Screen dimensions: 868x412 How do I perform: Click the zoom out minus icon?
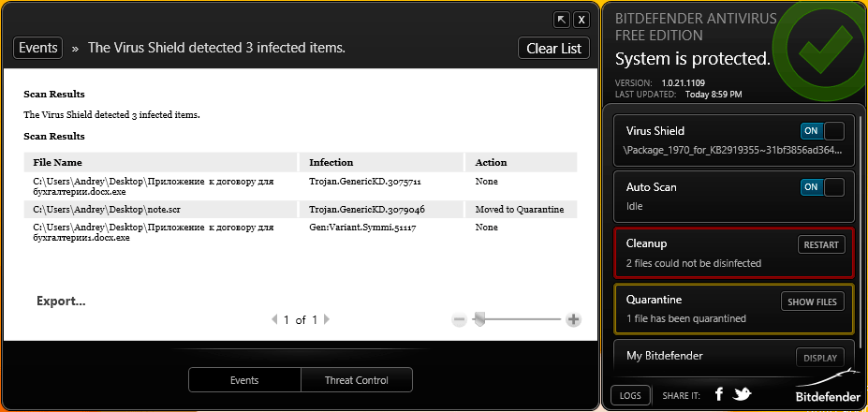click(x=459, y=319)
